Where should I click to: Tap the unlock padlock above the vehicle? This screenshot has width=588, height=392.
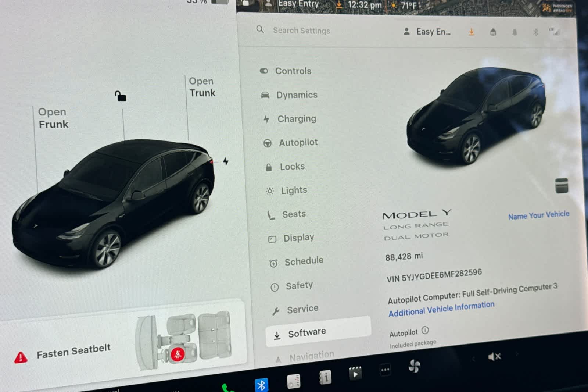[x=121, y=96]
